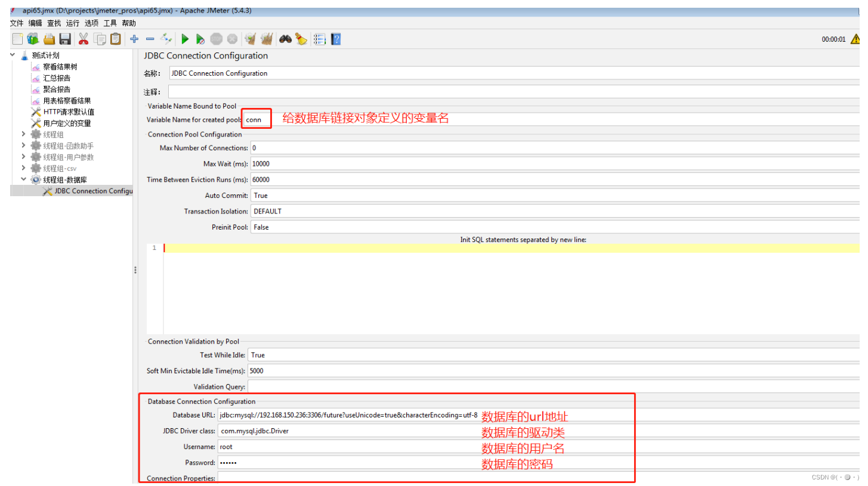Click the Expand all plus icon
Screen dimensions: 868x486
135,39
